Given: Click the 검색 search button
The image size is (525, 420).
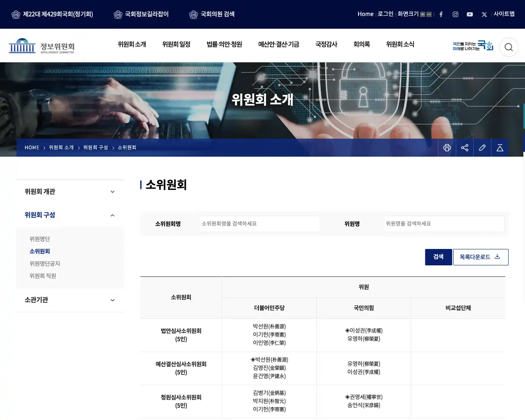Looking at the screenshot, I should coord(438,257).
